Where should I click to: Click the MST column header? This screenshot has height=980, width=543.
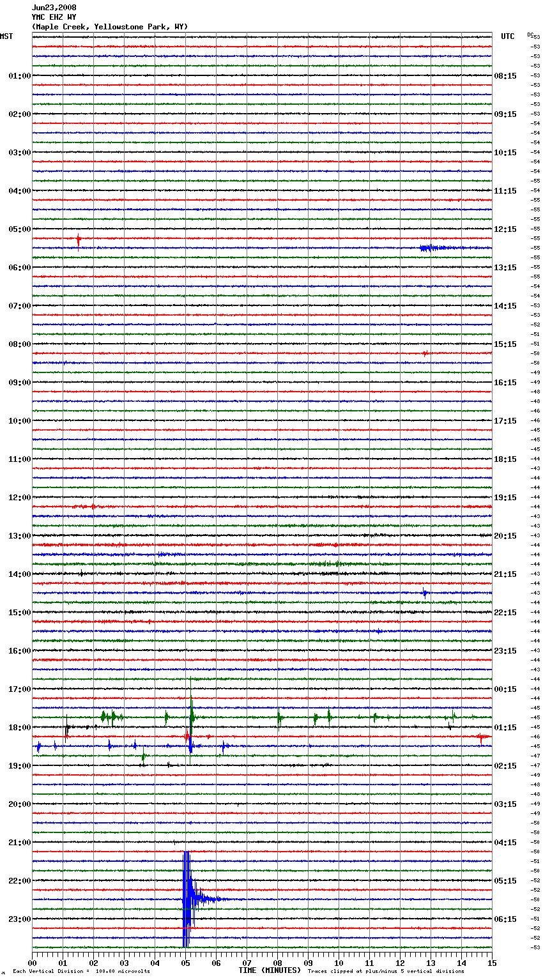click(6, 36)
